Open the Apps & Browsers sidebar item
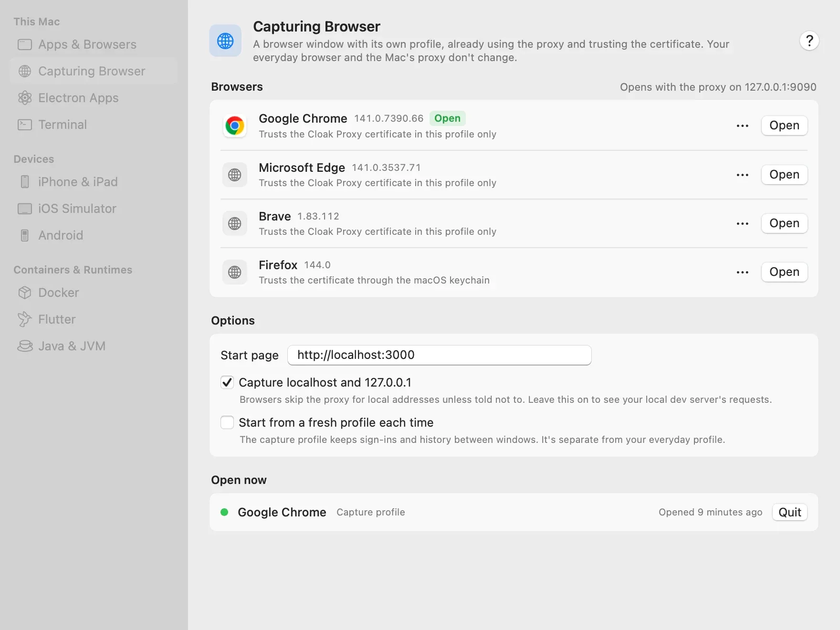Viewport: 840px width, 630px height. (x=94, y=44)
